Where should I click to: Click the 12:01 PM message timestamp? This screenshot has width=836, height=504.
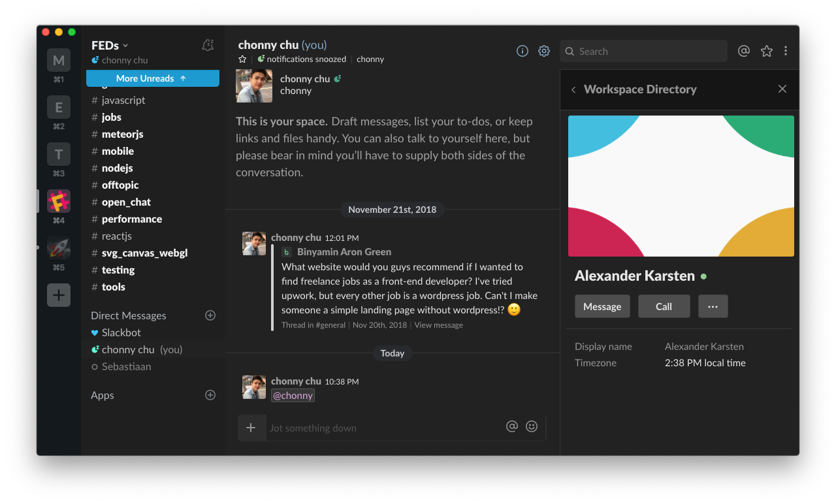[342, 238]
